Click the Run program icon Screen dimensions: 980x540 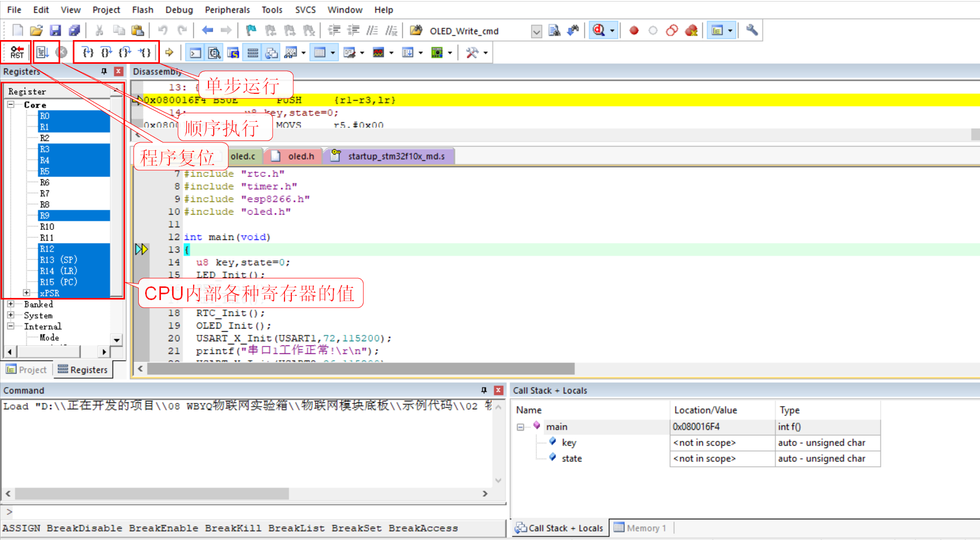click(x=42, y=52)
